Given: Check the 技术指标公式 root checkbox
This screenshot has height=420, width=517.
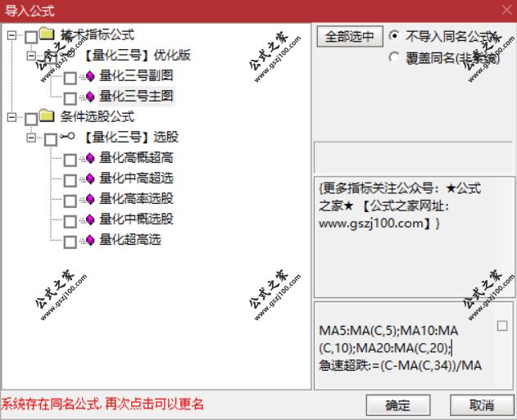Looking at the screenshot, I should pos(31,37).
